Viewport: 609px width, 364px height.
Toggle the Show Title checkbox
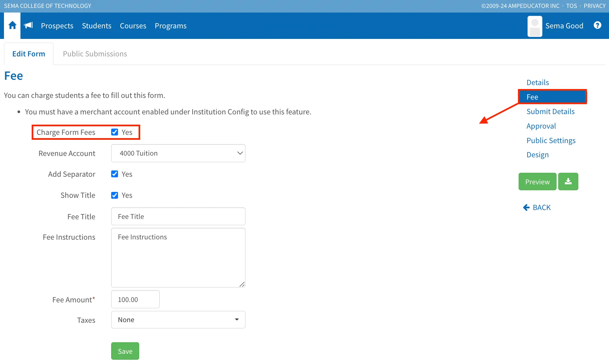[114, 195]
